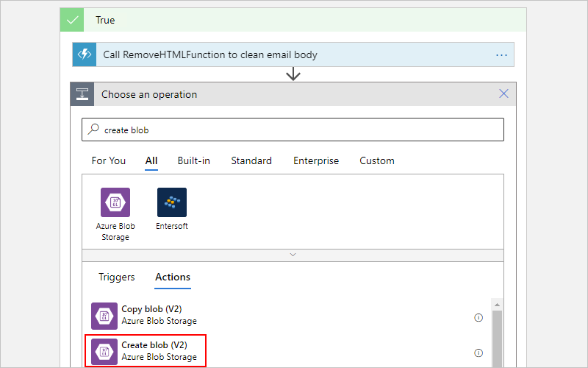Click the green True checkmark icon

click(72, 20)
